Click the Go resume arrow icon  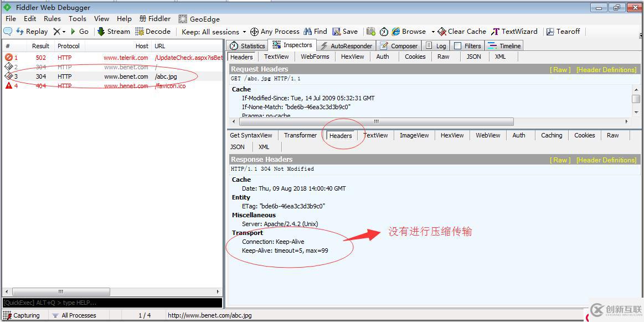tap(73, 32)
